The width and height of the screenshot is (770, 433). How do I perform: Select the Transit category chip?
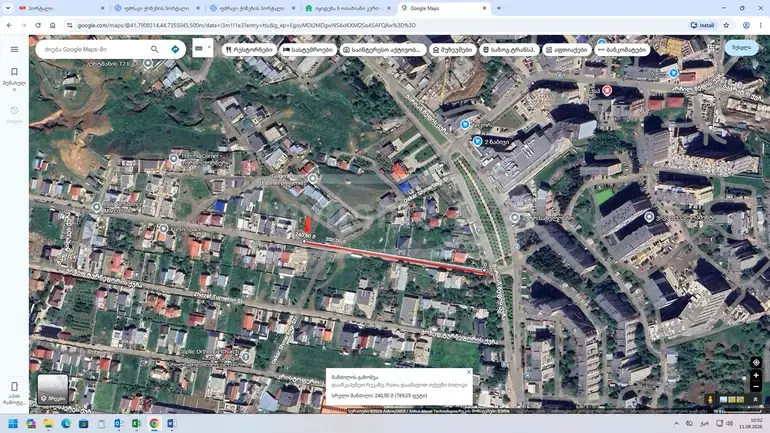point(509,50)
